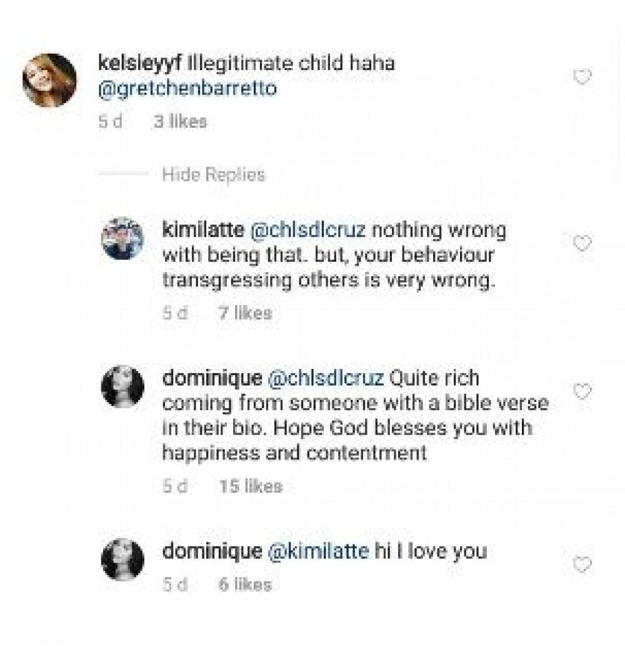Open the @gretchenbarretto mention
The height and width of the screenshot is (672, 625).
tap(187, 89)
